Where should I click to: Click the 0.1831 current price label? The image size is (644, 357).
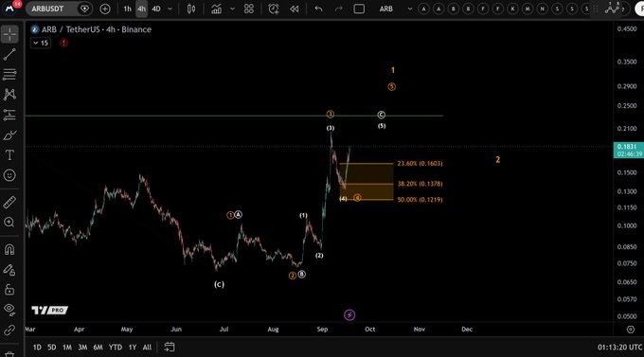tap(628, 151)
